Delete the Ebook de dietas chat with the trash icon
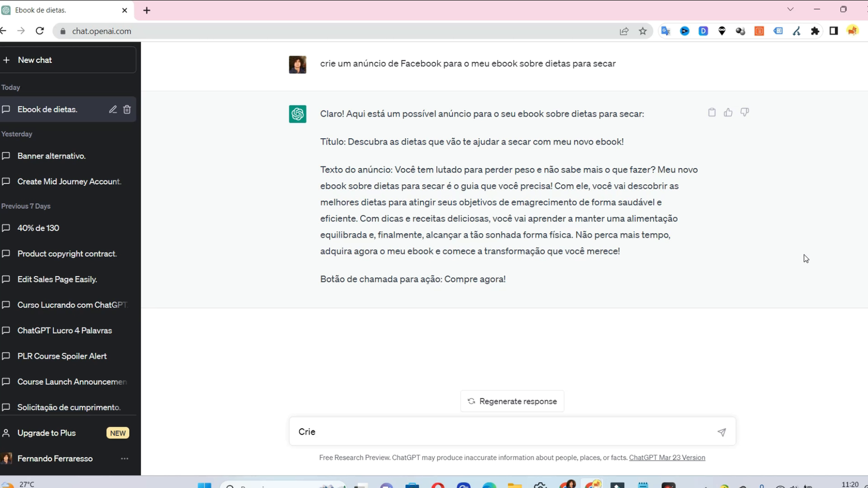The height and width of the screenshot is (488, 868). point(127,110)
